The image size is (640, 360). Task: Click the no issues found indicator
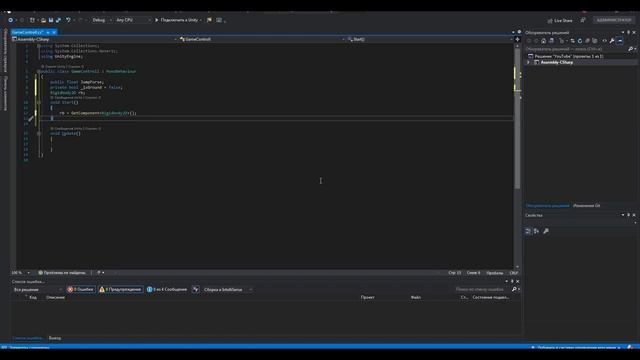click(x=62, y=273)
